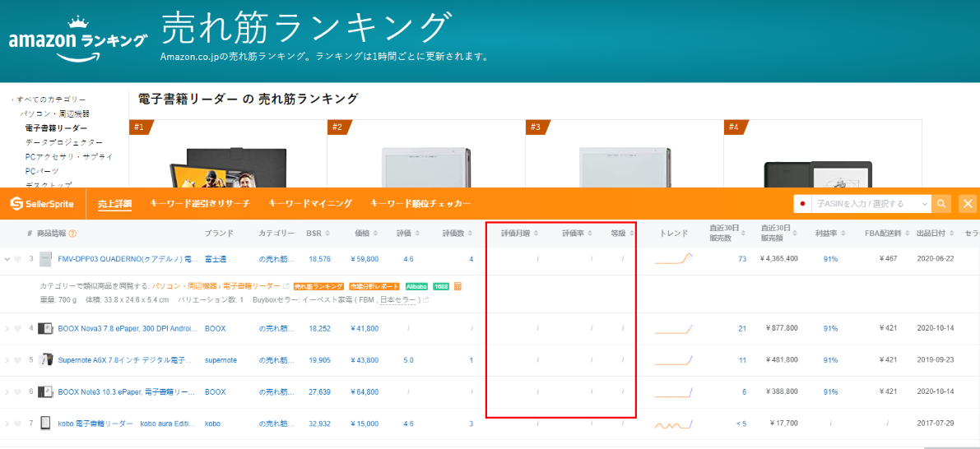Select パソコン・周辺機器 sidebar category

tap(55, 113)
